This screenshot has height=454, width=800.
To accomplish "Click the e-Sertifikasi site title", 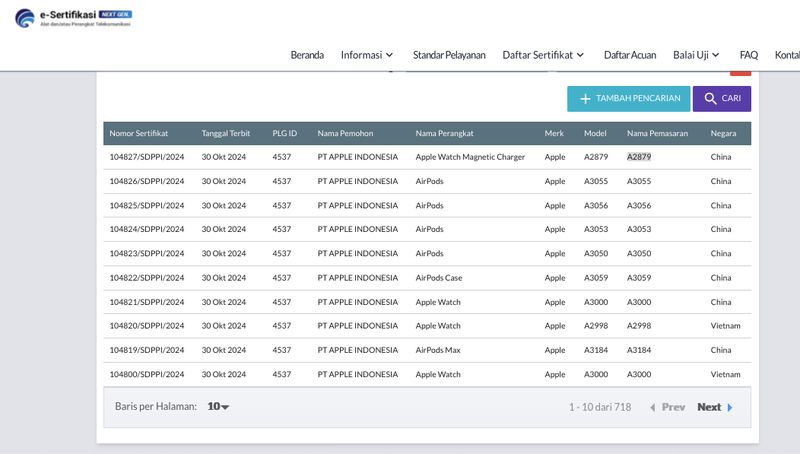I will coord(68,15).
